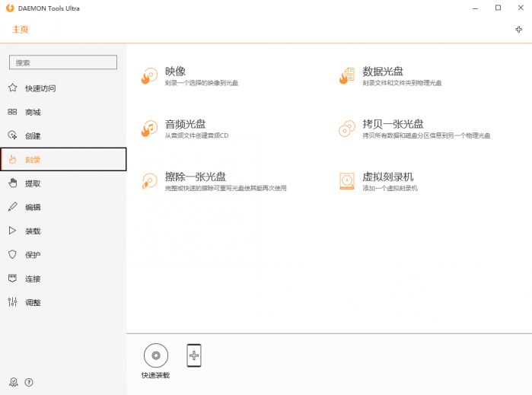Click the 拷贝一张光盘 double disc icon
This screenshot has height=395, width=532.
click(x=347, y=129)
